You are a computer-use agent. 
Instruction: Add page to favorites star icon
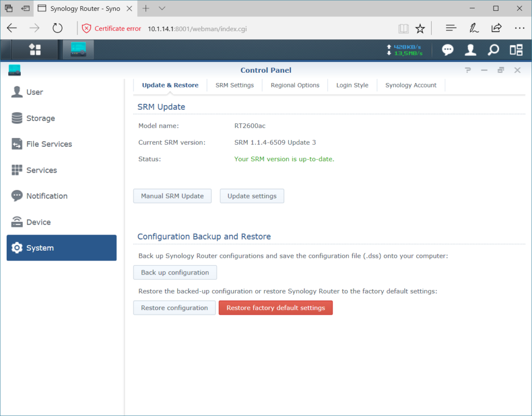[x=420, y=29]
